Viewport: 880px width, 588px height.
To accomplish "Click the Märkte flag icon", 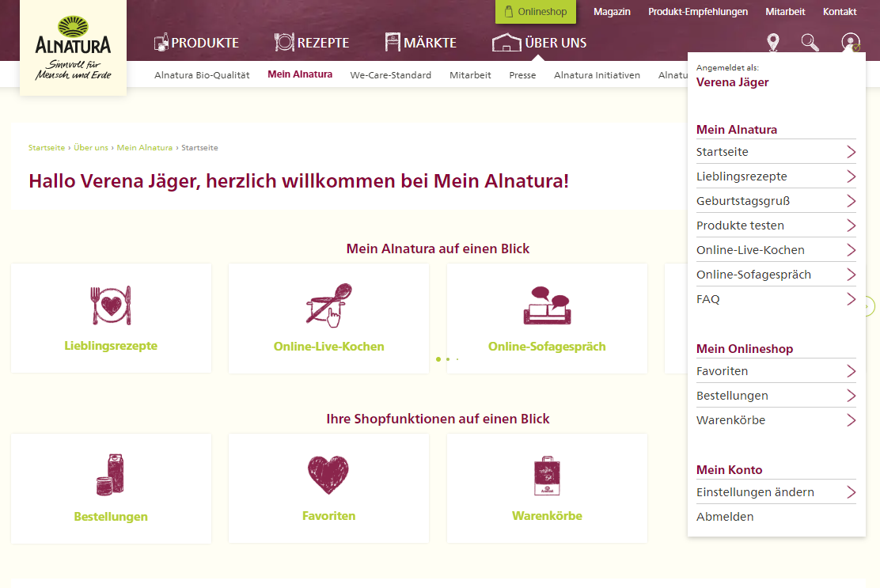I will click(393, 42).
